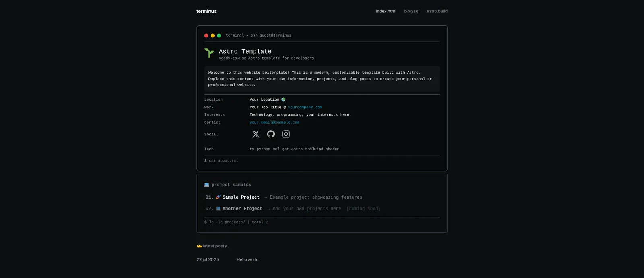Click the writing-hand emoji beside latest posts
Image resolution: width=644 pixels, height=278 pixels.
199,246
